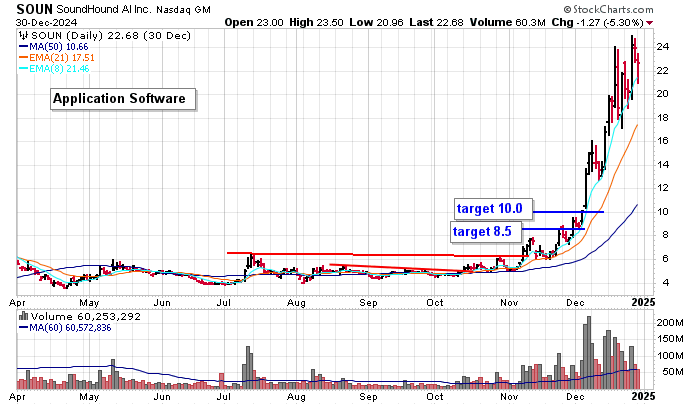Click the SoundHound AI Inc. company name
The height and width of the screenshot is (405, 700).
(x=104, y=9)
